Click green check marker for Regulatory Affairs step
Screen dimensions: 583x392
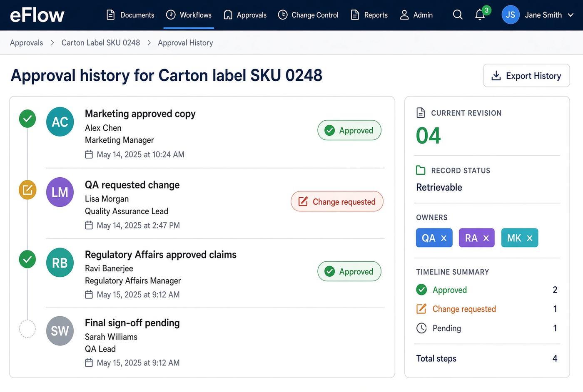[x=27, y=259]
